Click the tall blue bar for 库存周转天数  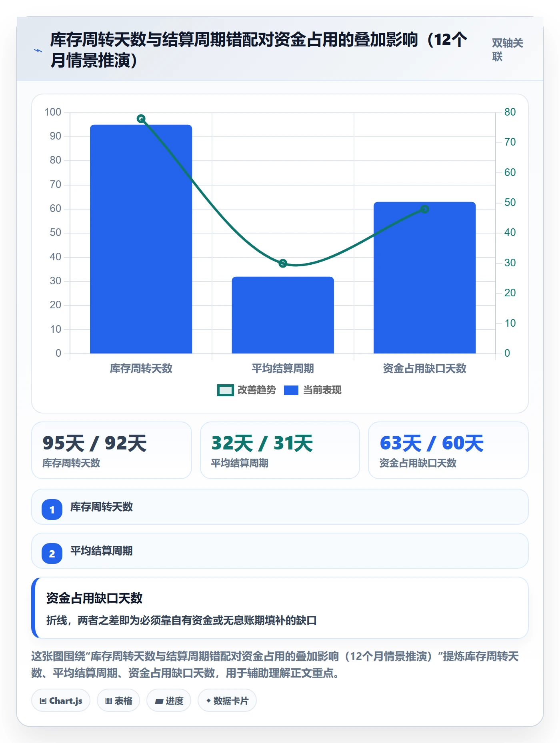pyautogui.click(x=141, y=239)
